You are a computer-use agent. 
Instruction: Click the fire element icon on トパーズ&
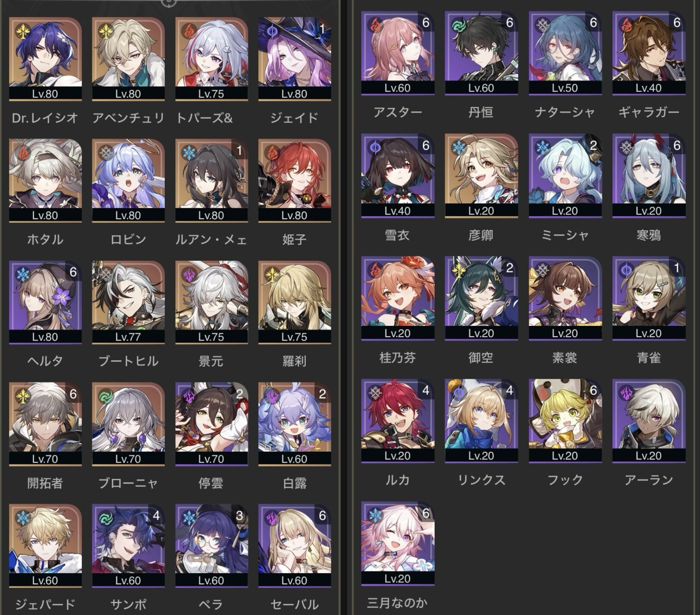tap(188, 31)
